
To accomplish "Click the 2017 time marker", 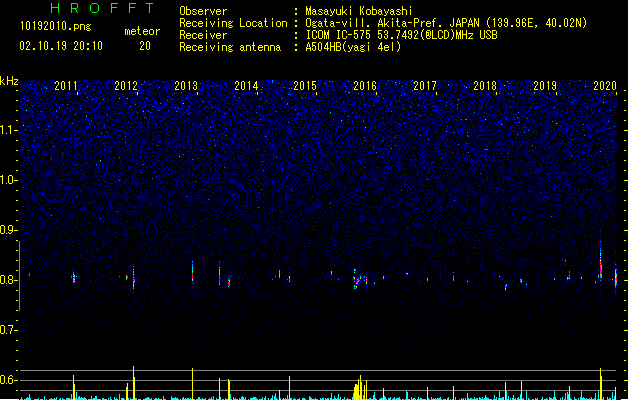I will coord(425,86).
